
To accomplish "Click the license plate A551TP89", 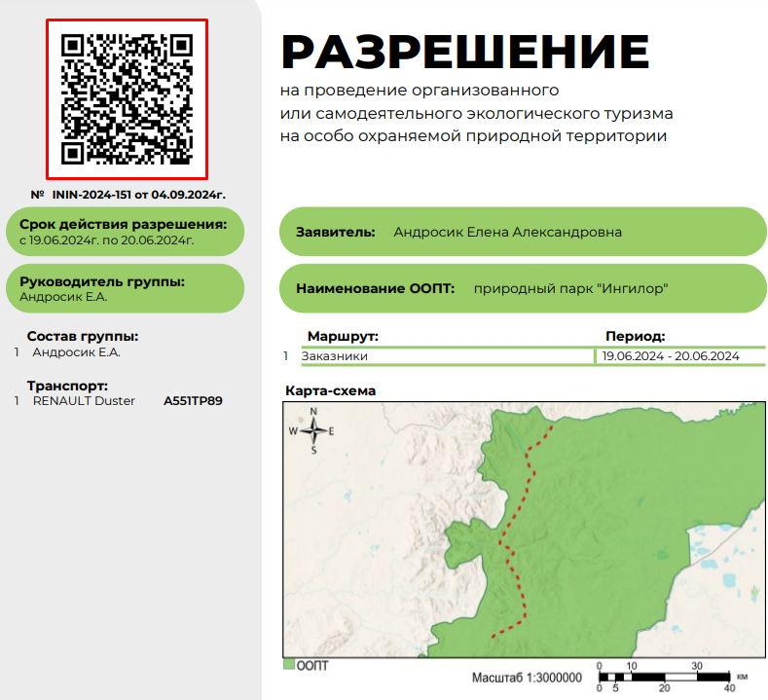I will pyautogui.click(x=193, y=400).
